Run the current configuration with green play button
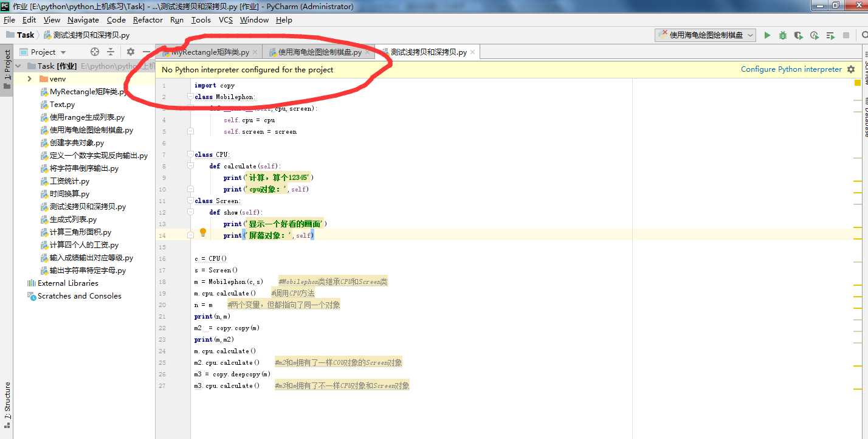This screenshot has height=439, width=868. pyautogui.click(x=767, y=35)
